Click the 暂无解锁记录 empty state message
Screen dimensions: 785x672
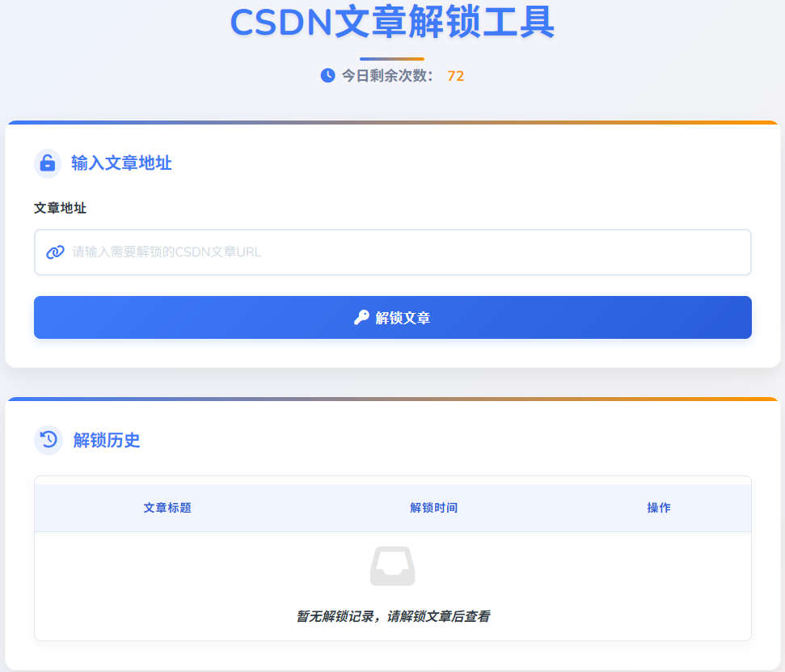[393, 616]
